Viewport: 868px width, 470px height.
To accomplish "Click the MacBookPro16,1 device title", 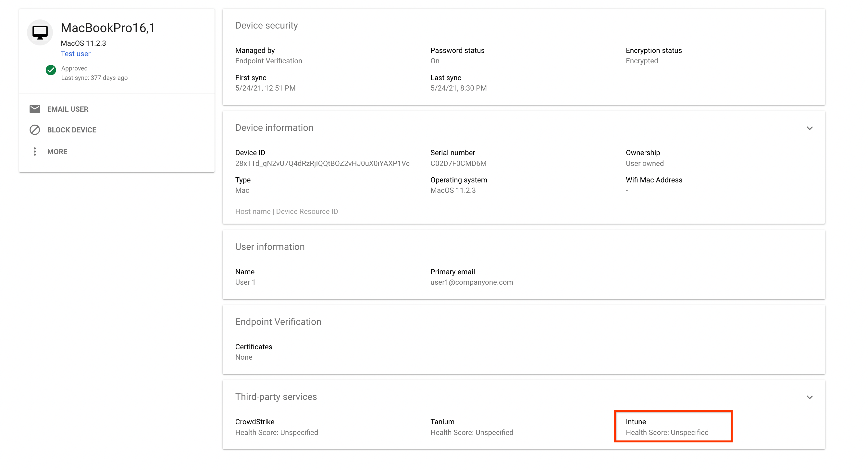I will [108, 28].
